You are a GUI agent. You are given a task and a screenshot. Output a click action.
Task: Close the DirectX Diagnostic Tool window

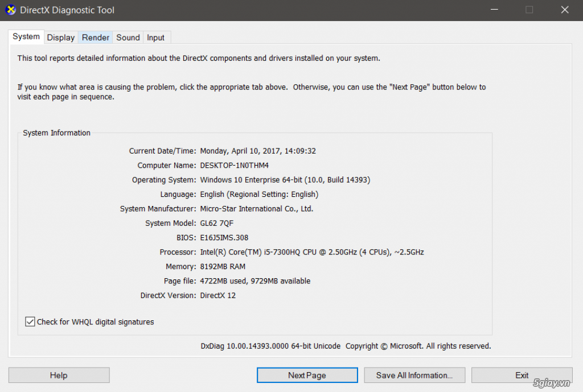pos(565,10)
